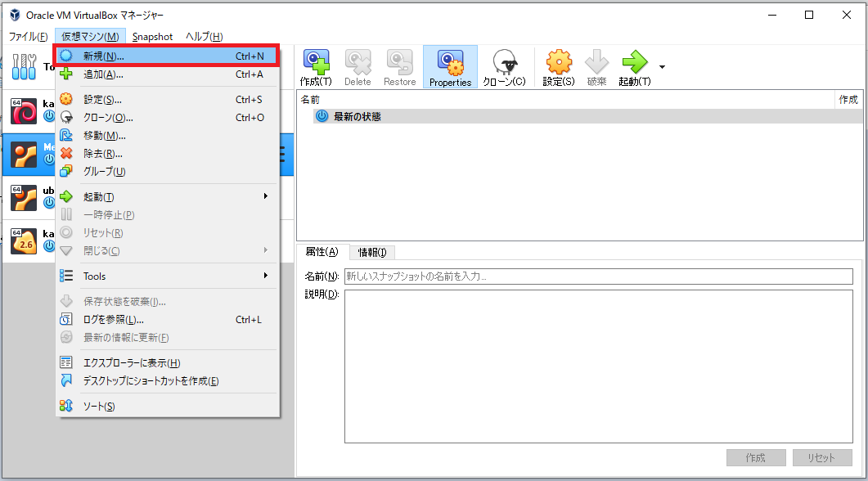Viewport: 868px width, 481px height.
Task: Select the 2.6 Linux VM icon
Action: (x=24, y=240)
